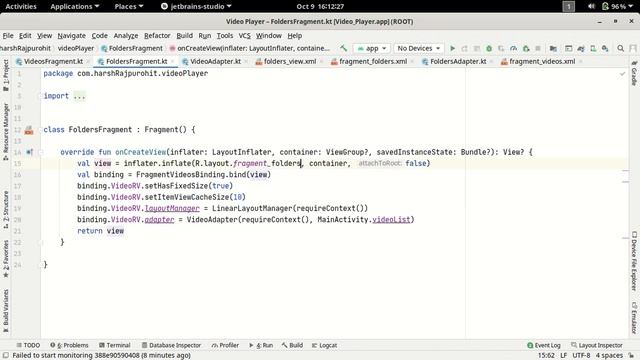This screenshot has width=640, height=360.
Task: Open the jetbrains-studio app menu
Action: point(196,7)
